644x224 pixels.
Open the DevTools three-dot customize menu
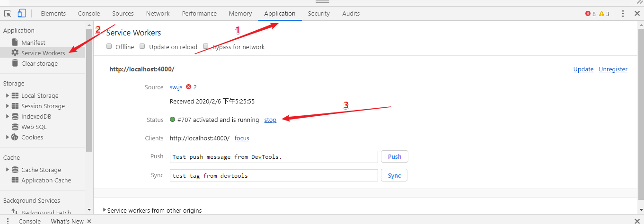(x=623, y=14)
